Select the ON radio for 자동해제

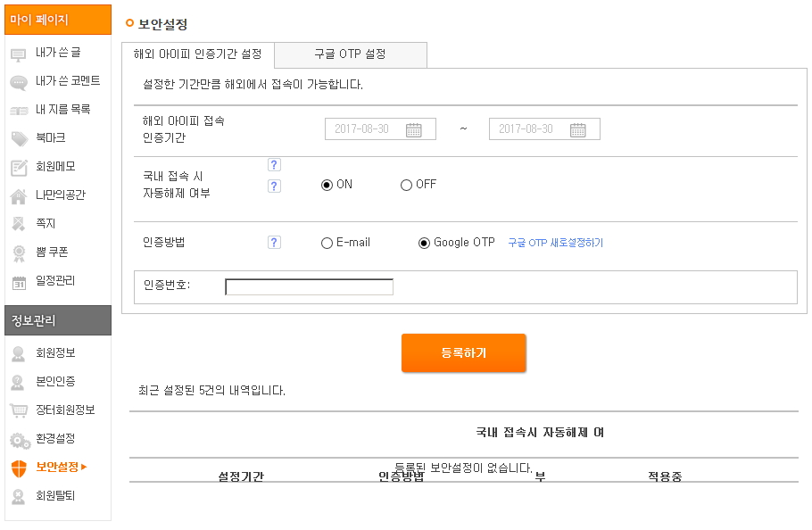pos(327,186)
